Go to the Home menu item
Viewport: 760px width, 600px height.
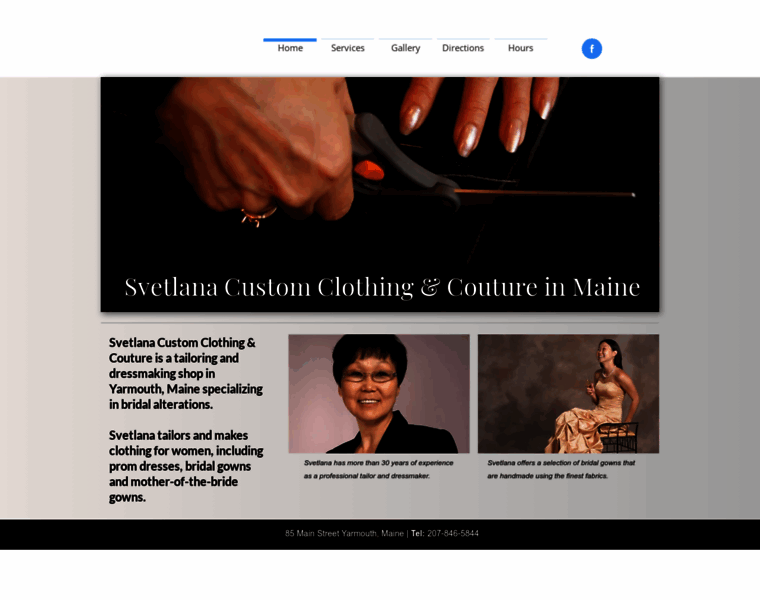coord(290,48)
